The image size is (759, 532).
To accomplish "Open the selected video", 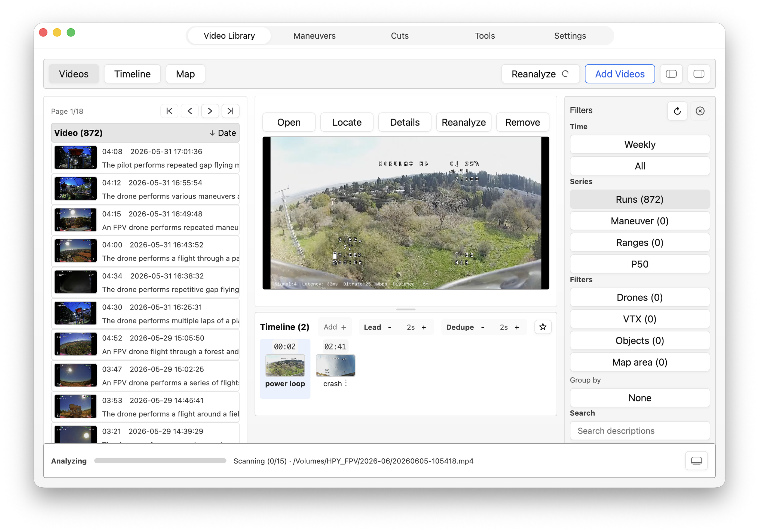I will click(289, 122).
